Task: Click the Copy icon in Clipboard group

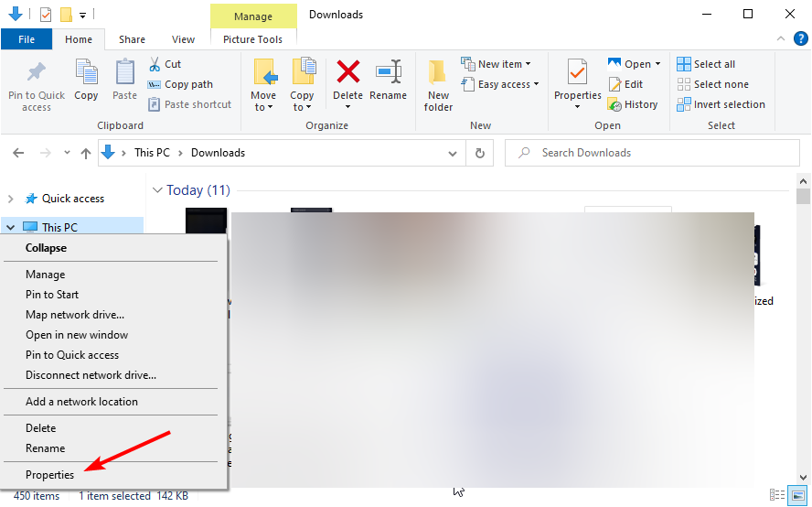Action: click(87, 72)
